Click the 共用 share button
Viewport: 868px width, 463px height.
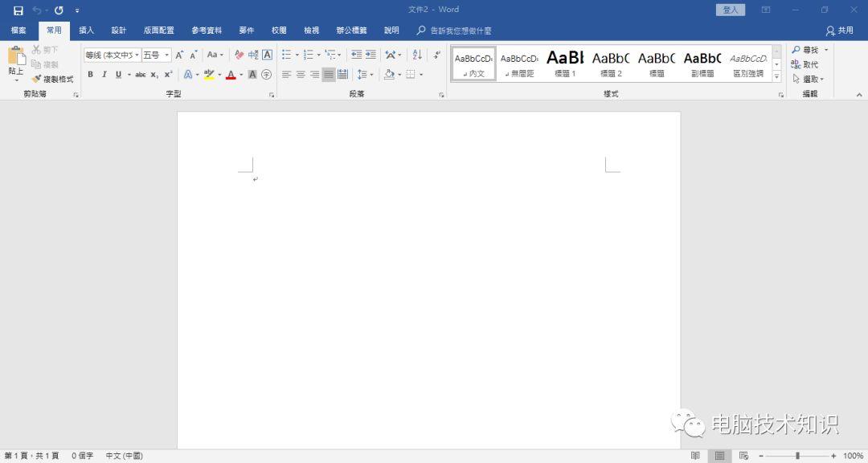coord(839,31)
